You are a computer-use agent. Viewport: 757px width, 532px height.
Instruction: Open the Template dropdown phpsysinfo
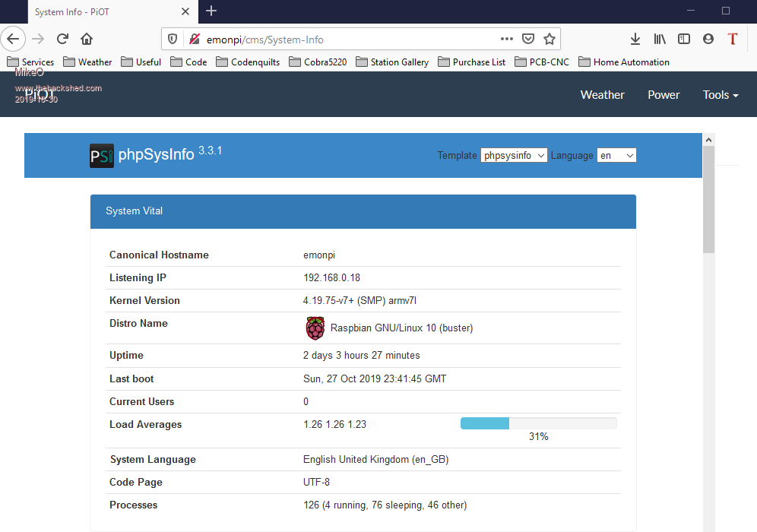click(514, 155)
